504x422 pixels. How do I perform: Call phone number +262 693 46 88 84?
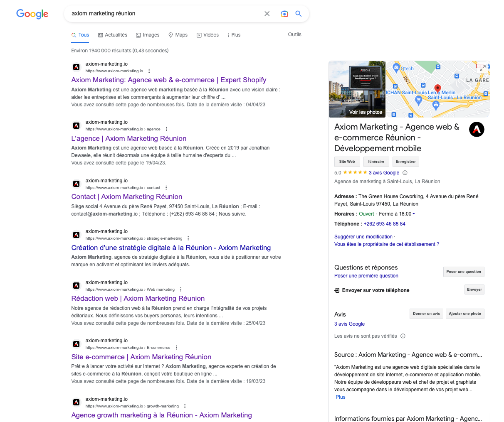385,224
